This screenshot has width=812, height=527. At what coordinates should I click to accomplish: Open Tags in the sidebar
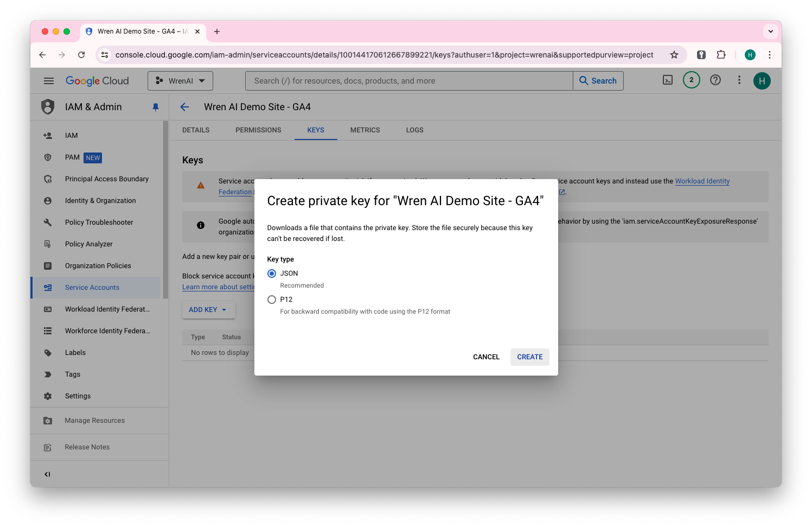[x=97, y=374]
